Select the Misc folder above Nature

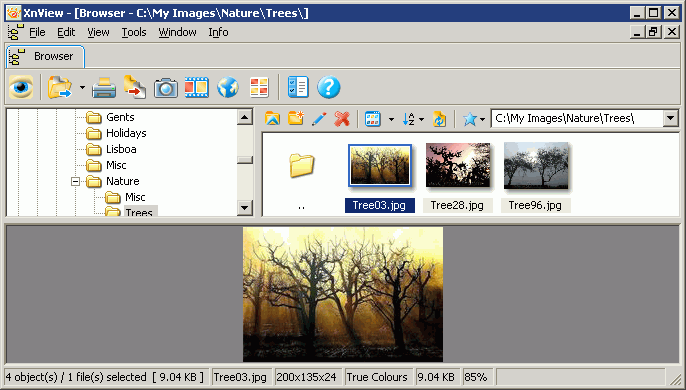click(116, 165)
